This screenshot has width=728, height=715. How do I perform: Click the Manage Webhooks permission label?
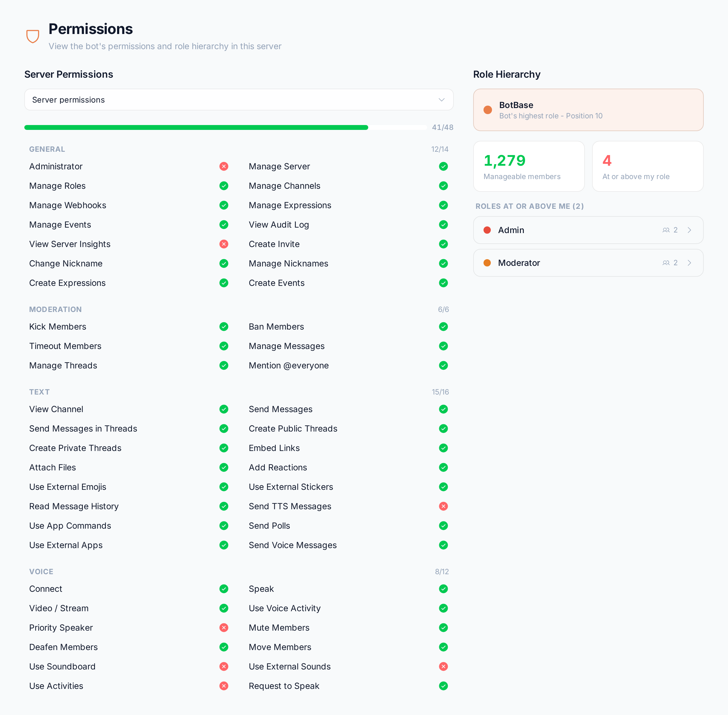point(68,205)
